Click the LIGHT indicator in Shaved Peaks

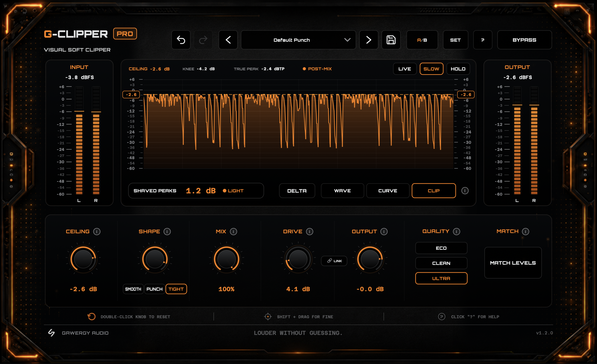pos(233,191)
